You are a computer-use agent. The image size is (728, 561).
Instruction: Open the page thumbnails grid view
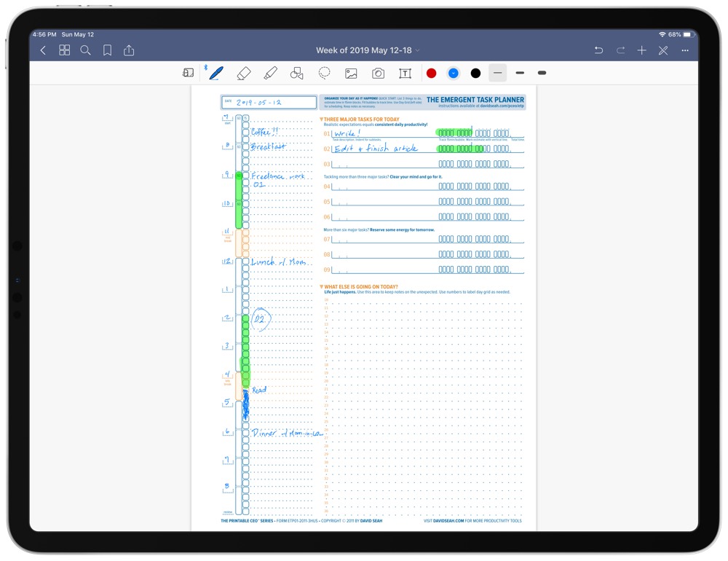tap(65, 50)
